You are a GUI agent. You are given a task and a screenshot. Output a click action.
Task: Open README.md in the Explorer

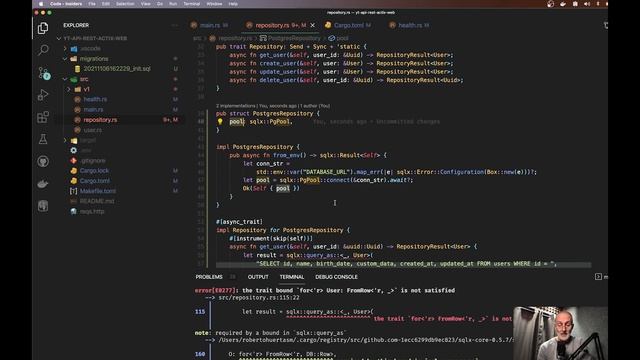pos(97,201)
